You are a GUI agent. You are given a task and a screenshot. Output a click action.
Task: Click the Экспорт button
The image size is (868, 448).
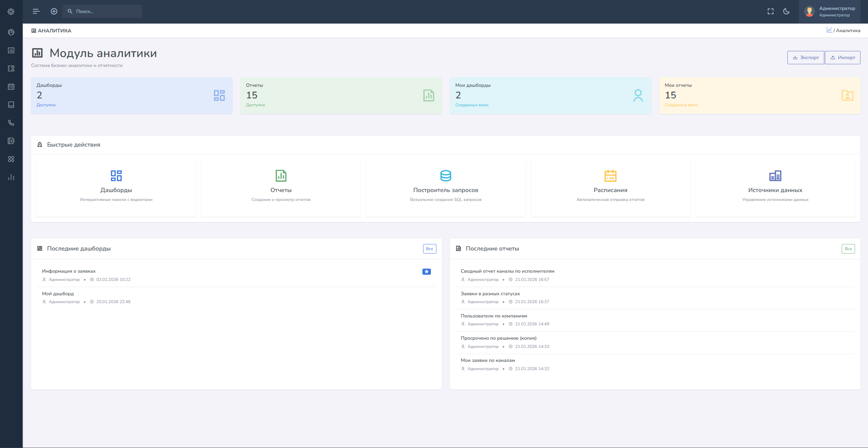tap(805, 57)
